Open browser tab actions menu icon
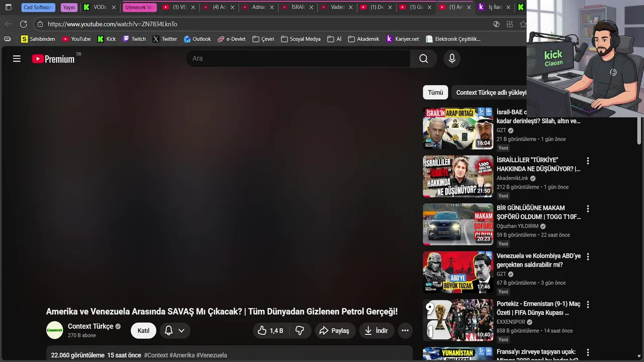644x362 pixels. point(8,8)
